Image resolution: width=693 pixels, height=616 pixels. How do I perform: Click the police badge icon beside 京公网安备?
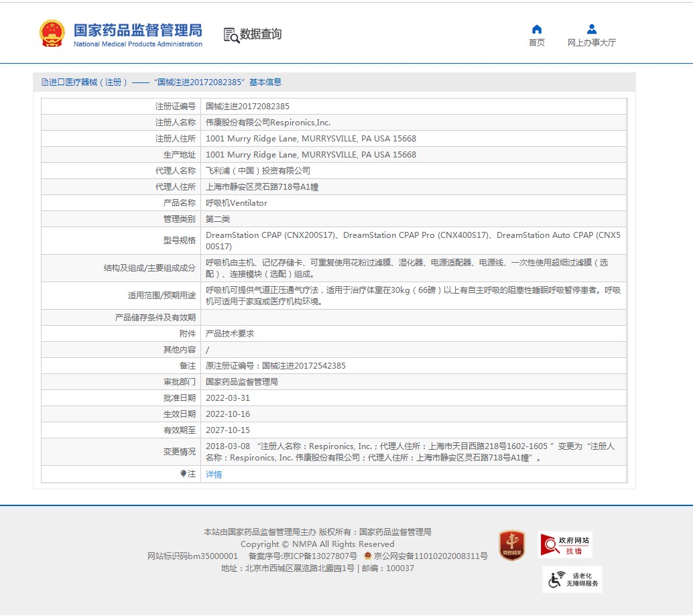click(x=367, y=556)
